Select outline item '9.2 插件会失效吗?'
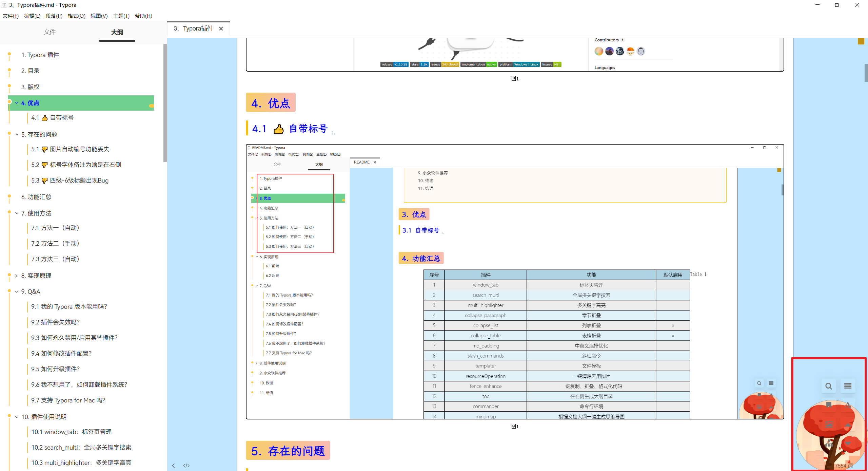Screen dimensions: 868x471 56,322
